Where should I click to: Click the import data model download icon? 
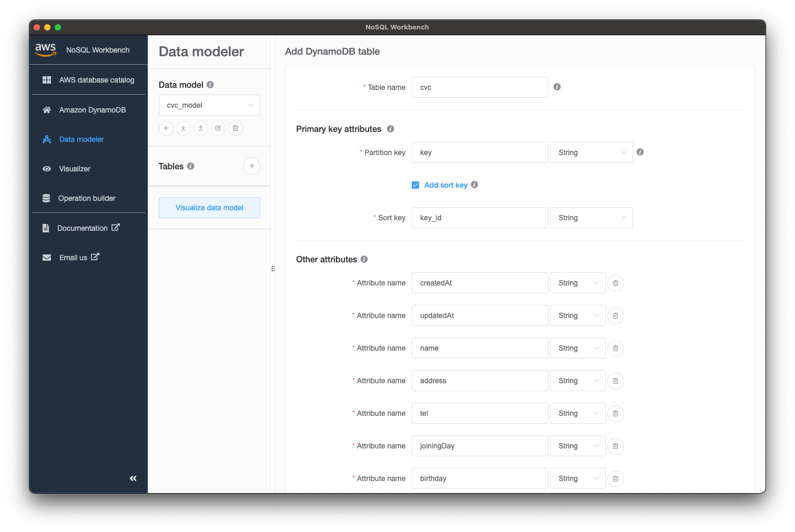pyautogui.click(x=184, y=128)
